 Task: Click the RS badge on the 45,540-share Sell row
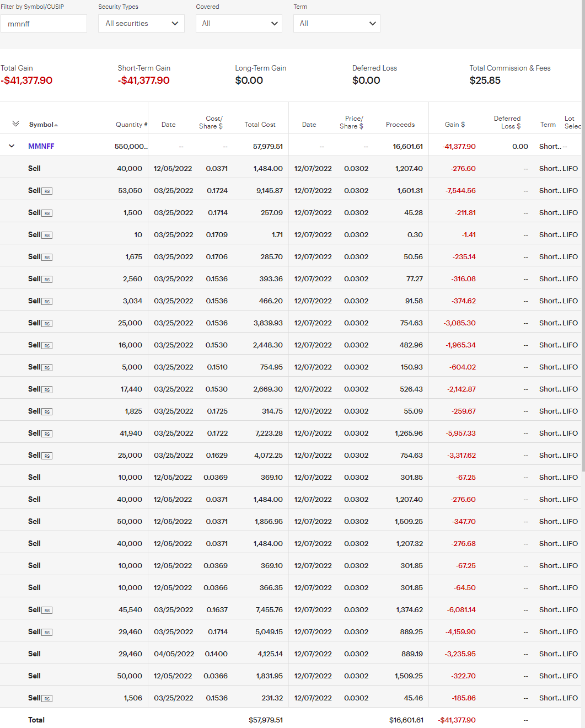click(x=47, y=611)
